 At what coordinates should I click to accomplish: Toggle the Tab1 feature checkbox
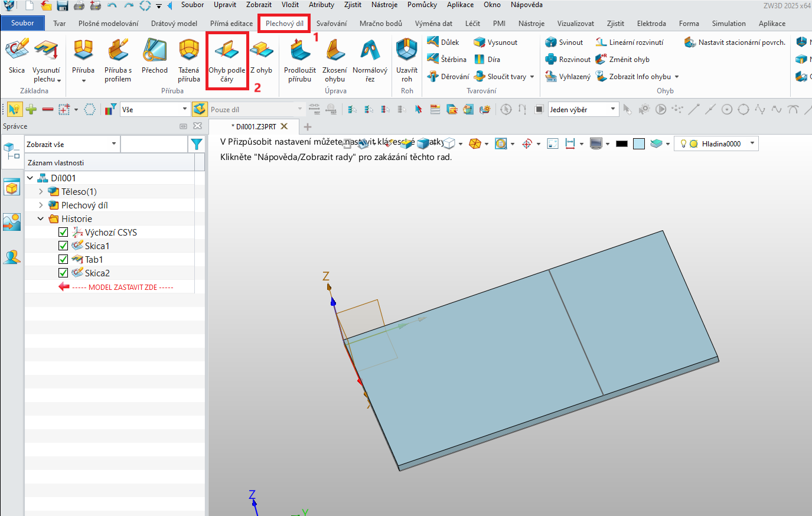(x=63, y=259)
